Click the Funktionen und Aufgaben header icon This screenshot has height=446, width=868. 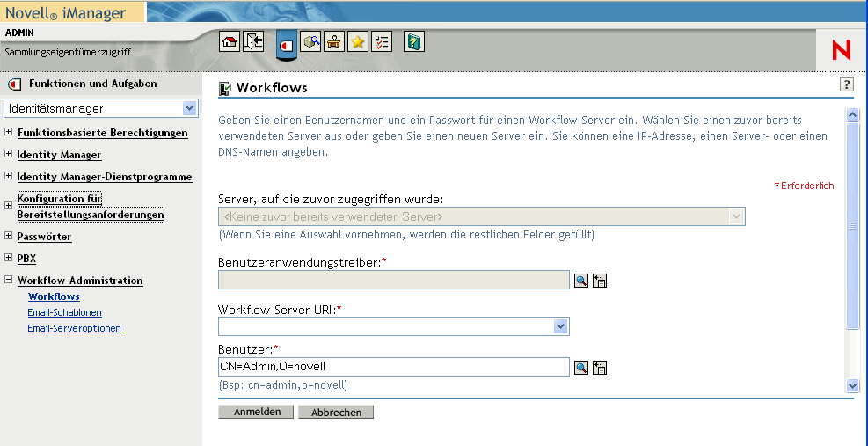[x=15, y=84]
